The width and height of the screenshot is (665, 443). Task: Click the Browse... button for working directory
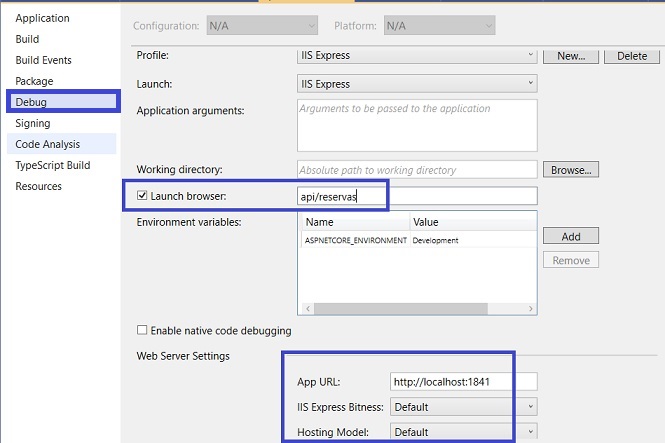571,170
